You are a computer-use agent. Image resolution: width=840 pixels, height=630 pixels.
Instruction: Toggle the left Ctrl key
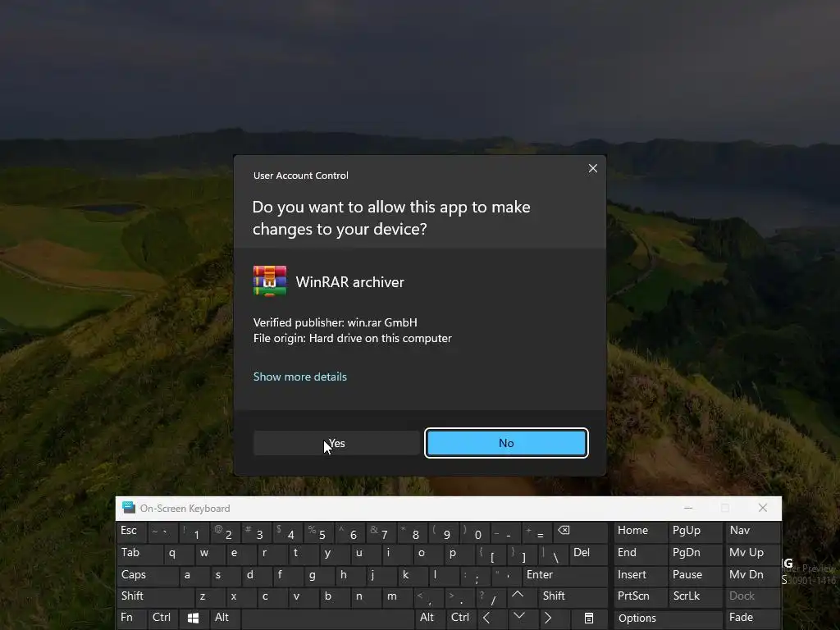[163, 619]
